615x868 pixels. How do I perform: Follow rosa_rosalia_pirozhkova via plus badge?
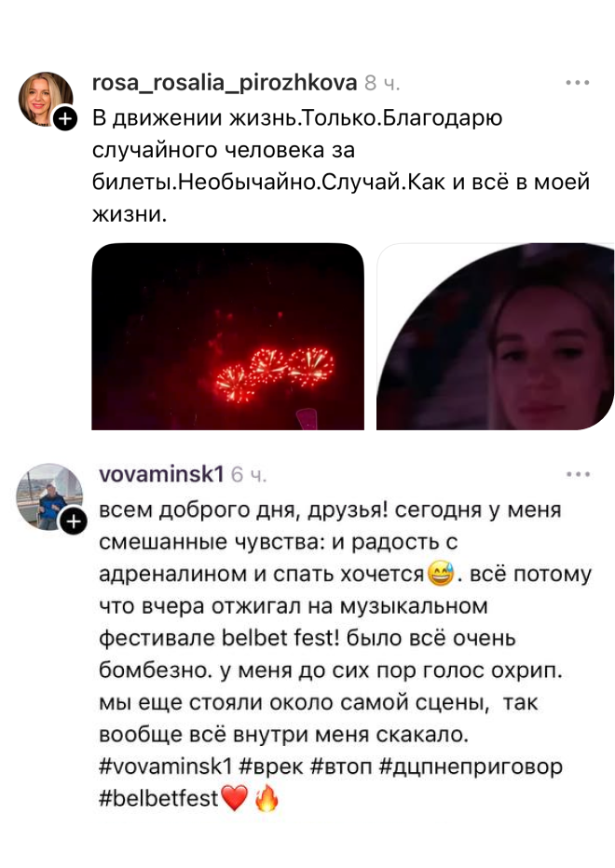pos(65,118)
